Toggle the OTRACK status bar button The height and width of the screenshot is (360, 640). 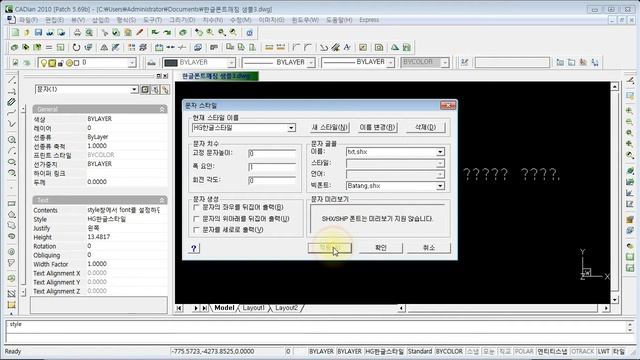pos(582,351)
